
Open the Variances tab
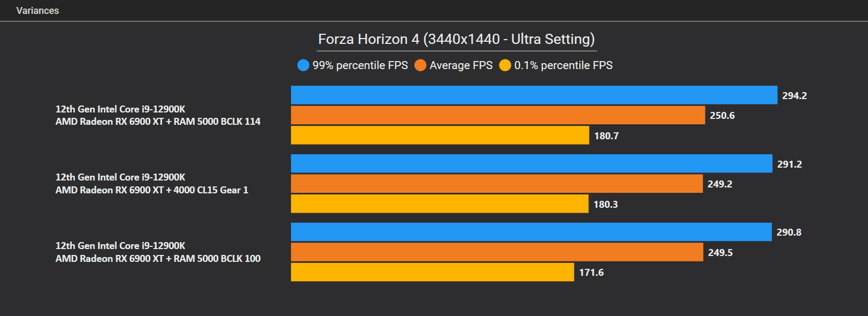(37, 11)
